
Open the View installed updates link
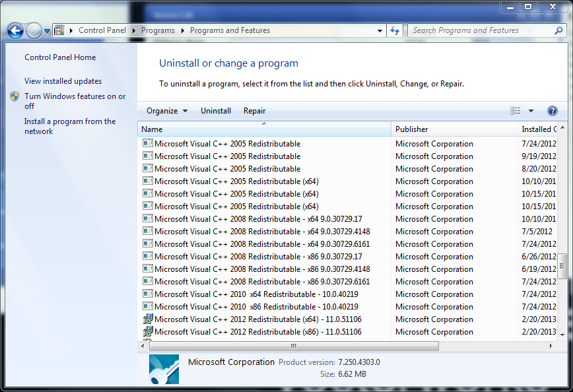63,81
